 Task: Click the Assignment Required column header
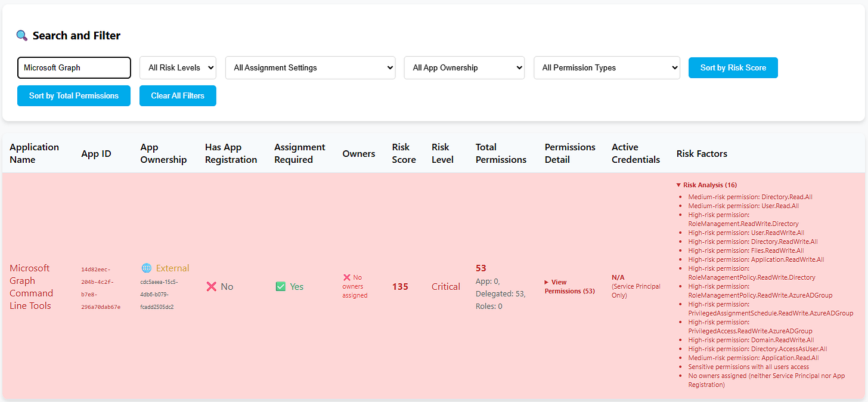click(x=299, y=153)
